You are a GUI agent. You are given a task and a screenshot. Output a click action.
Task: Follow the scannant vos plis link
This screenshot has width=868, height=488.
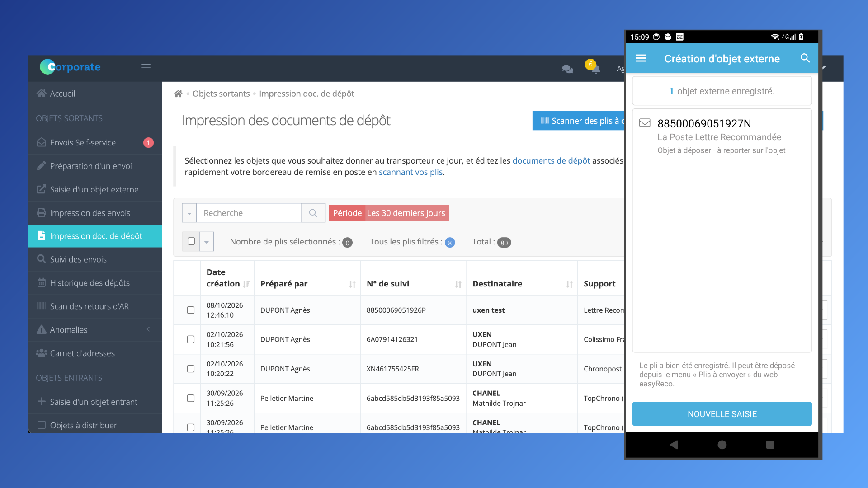coord(410,172)
